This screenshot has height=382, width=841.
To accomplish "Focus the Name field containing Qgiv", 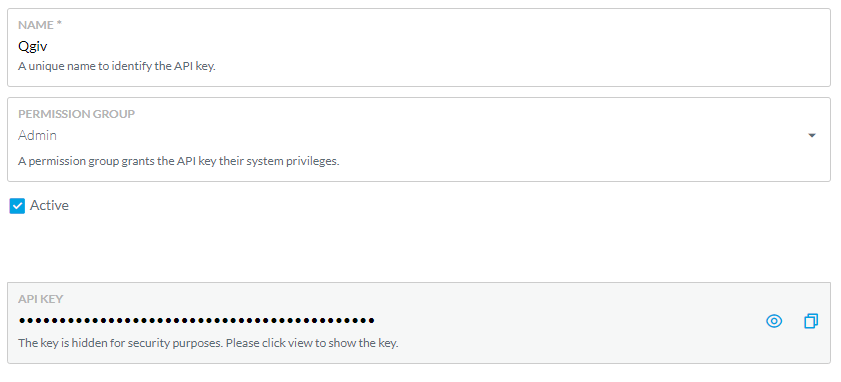I will point(419,47).
